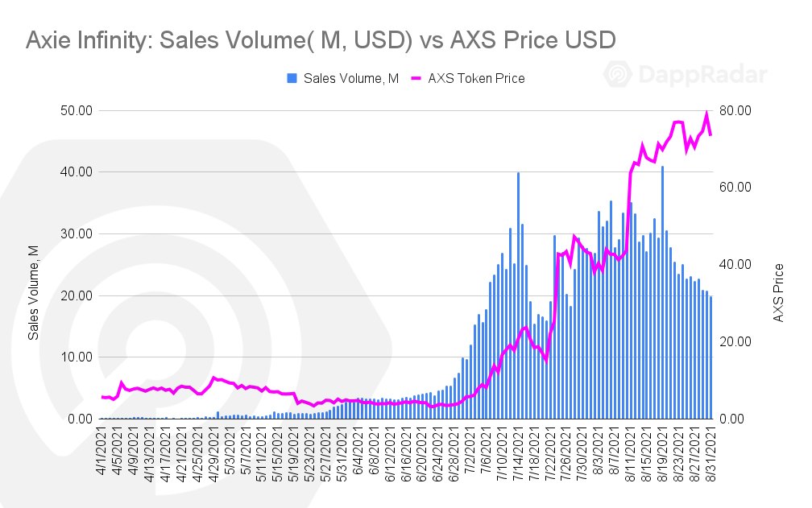Click the DappRadar watermark text
812x508 pixels.
pos(702,75)
